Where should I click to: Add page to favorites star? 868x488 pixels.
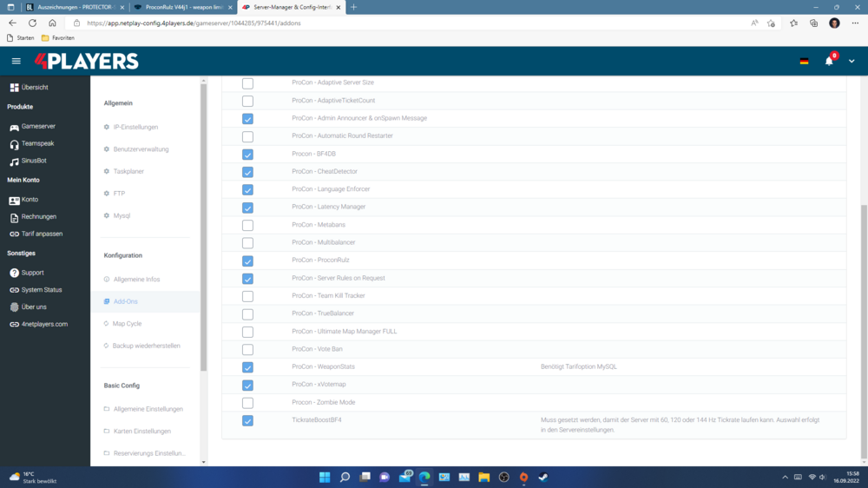pyautogui.click(x=771, y=23)
